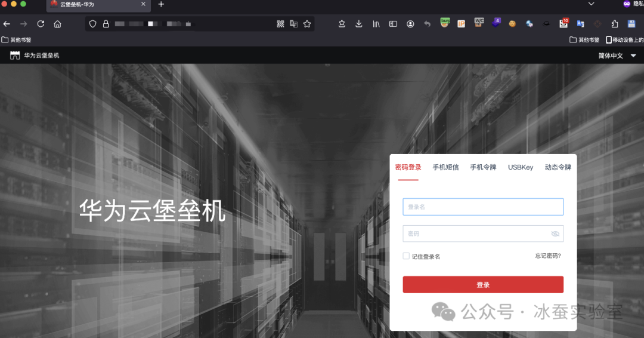This screenshot has height=338, width=644.
Task: Go forward with the forward arrow
Action: [24, 24]
